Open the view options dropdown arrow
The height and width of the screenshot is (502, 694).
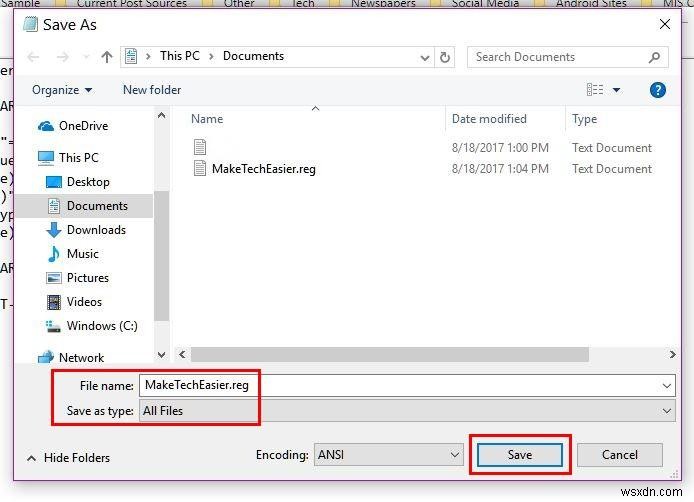pyautogui.click(x=617, y=90)
